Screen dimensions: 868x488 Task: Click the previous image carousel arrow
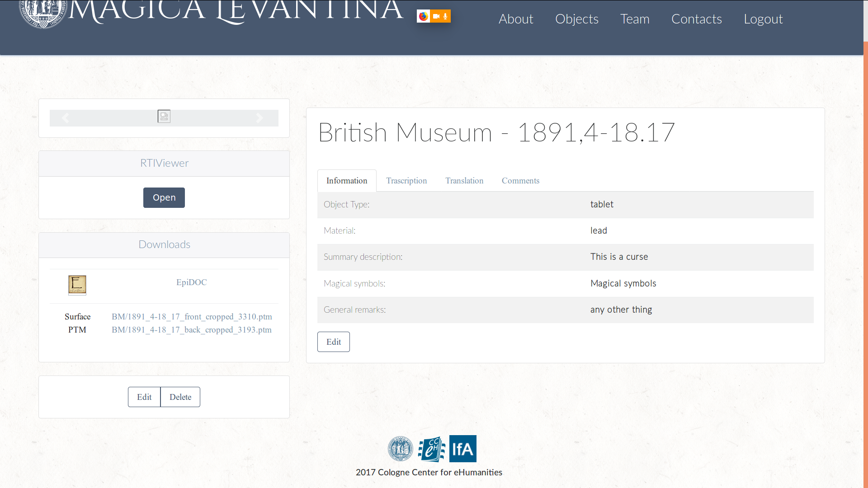pyautogui.click(x=66, y=118)
